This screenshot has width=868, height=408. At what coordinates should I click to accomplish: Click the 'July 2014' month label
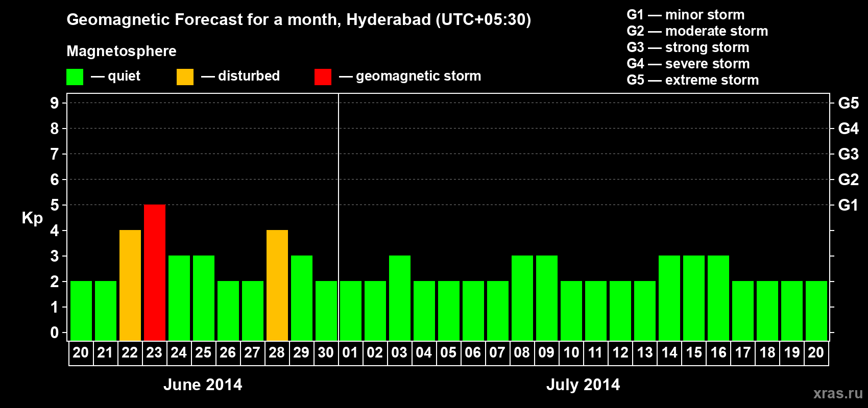tap(583, 385)
